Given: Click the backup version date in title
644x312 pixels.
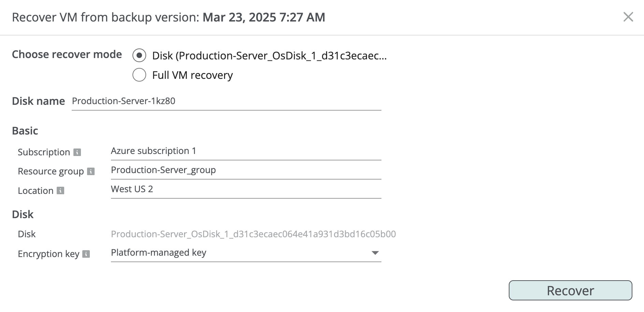Looking at the screenshot, I should pyautogui.click(x=264, y=17).
